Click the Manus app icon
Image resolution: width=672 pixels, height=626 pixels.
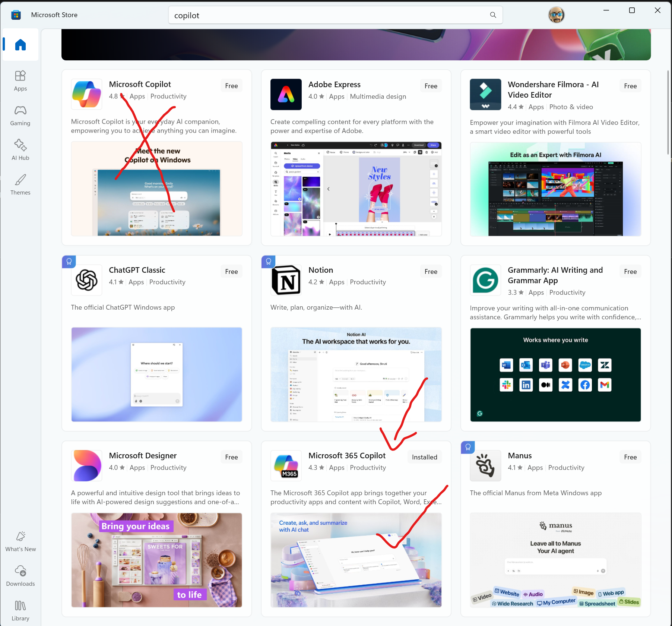tap(485, 465)
